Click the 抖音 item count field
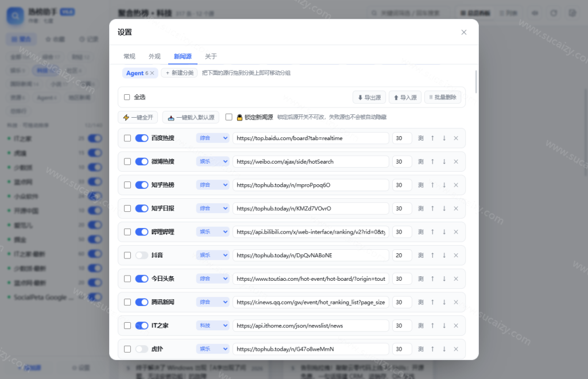Screen dimensions: 588x379 (402, 256)
